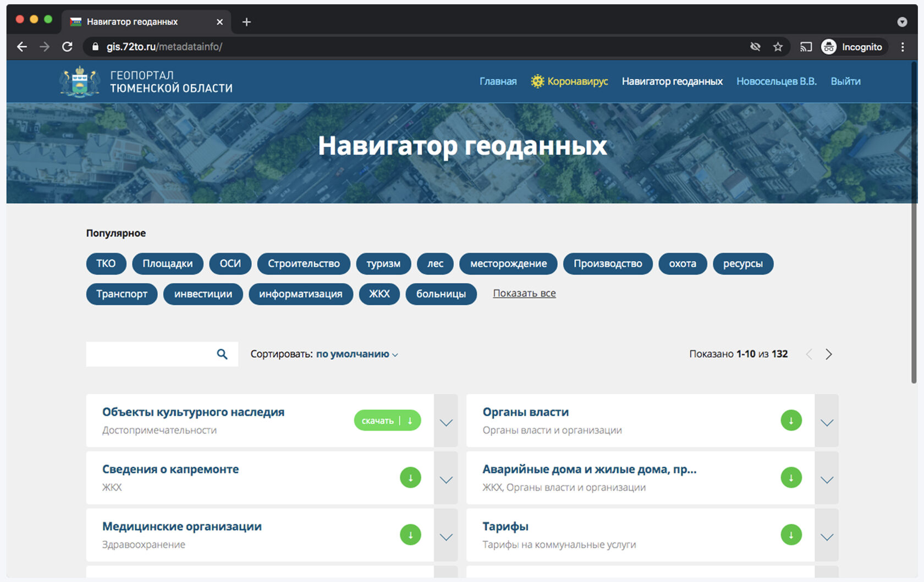924x582 pixels.
Task: Download the Аварийные дома dataset
Action: click(x=791, y=477)
